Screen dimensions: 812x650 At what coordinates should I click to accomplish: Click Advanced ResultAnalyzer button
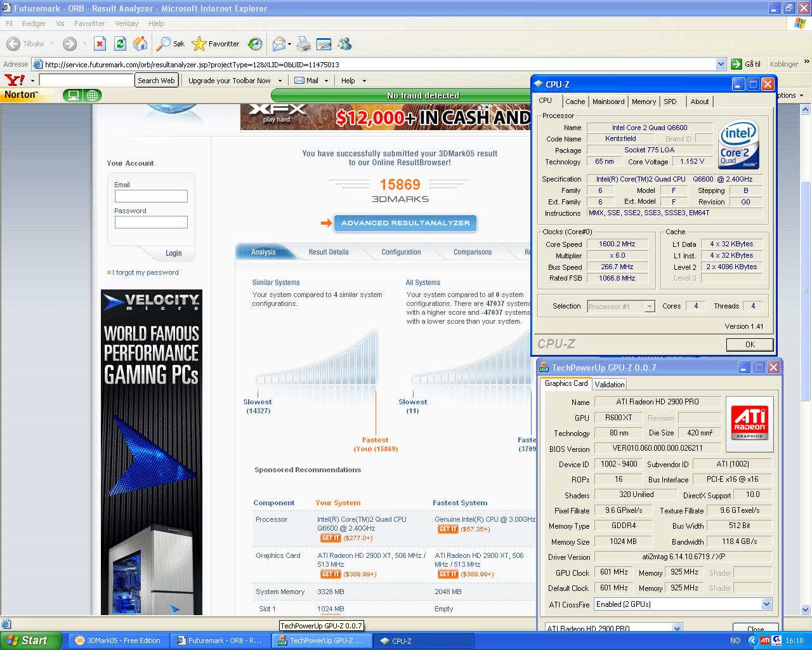[x=405, y=223]
